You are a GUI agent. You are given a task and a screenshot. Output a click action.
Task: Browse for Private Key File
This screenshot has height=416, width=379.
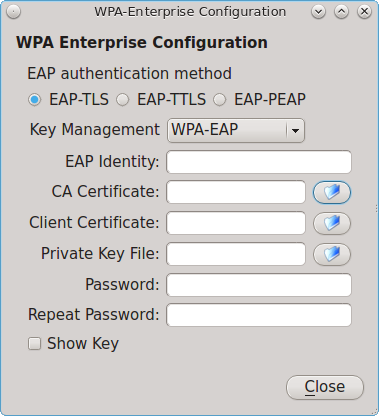[332, 254]
